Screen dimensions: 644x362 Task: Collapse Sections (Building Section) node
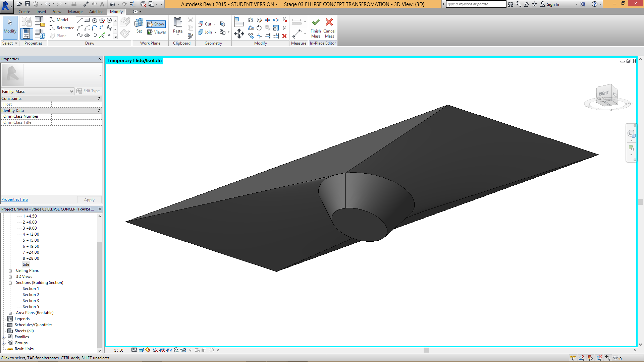pos(10,283)
